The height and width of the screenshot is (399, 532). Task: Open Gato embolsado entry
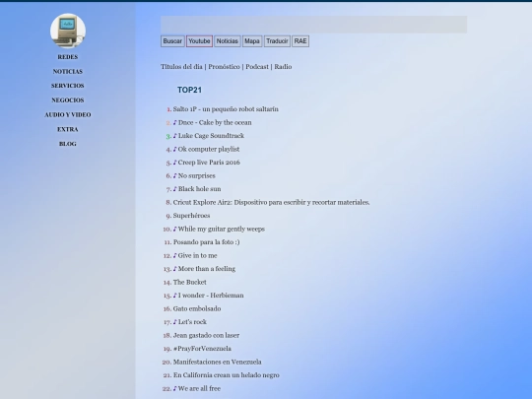click(x=197, y=308)
